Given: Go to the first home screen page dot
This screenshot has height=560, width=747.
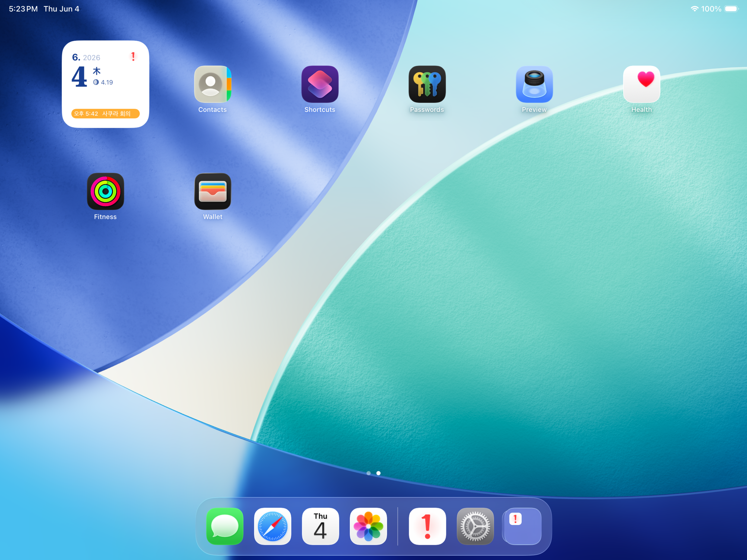Looking at the screenshot, I should click(x=368, y=473).
